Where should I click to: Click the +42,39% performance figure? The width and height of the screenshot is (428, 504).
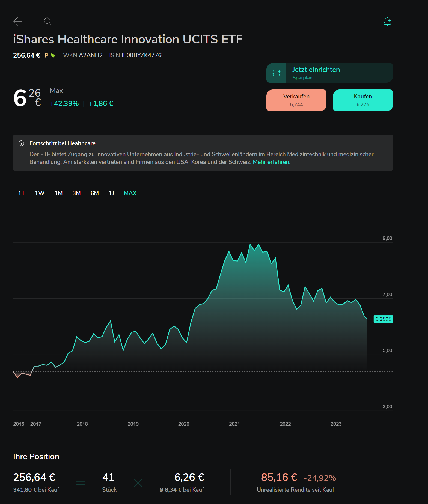64,104
